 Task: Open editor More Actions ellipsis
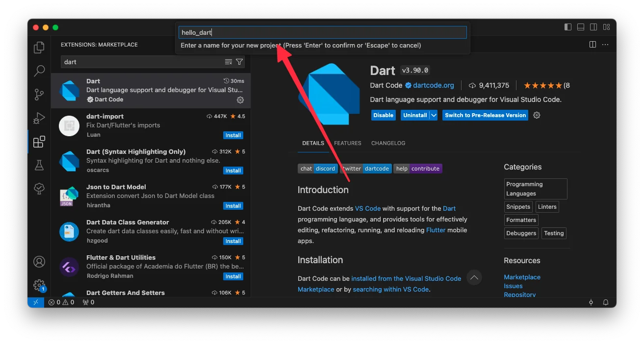605,45
